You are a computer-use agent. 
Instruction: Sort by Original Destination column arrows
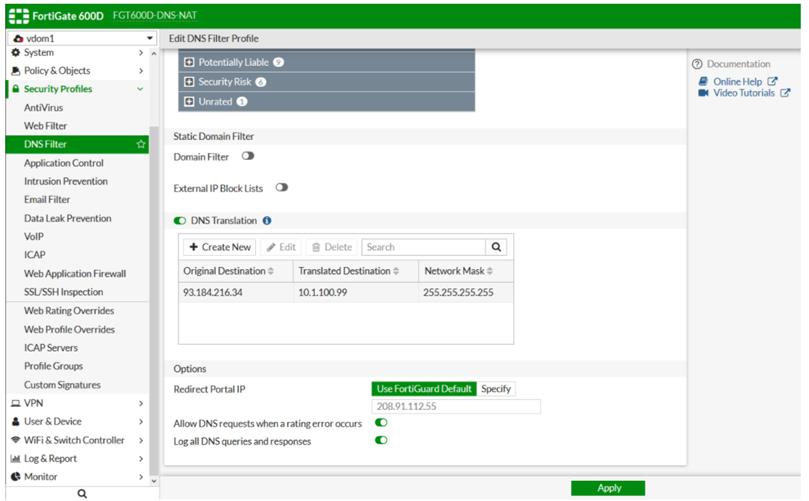[271, 271]
